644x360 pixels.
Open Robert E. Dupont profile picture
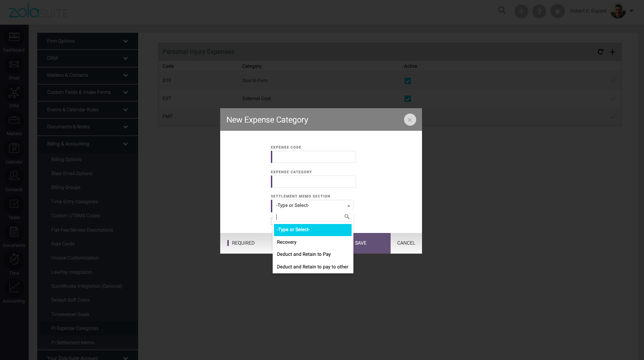point(618,11)
